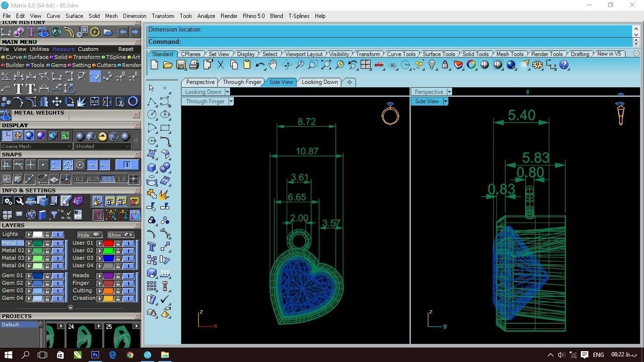Screen dimensions: 644x362
Task: Open the Perspective viewport dropdown arrow
Action: point(449,92)
